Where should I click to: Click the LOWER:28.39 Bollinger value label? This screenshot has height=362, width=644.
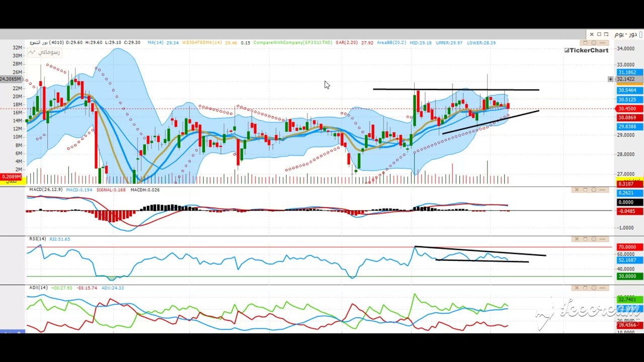tap(481, 43)
